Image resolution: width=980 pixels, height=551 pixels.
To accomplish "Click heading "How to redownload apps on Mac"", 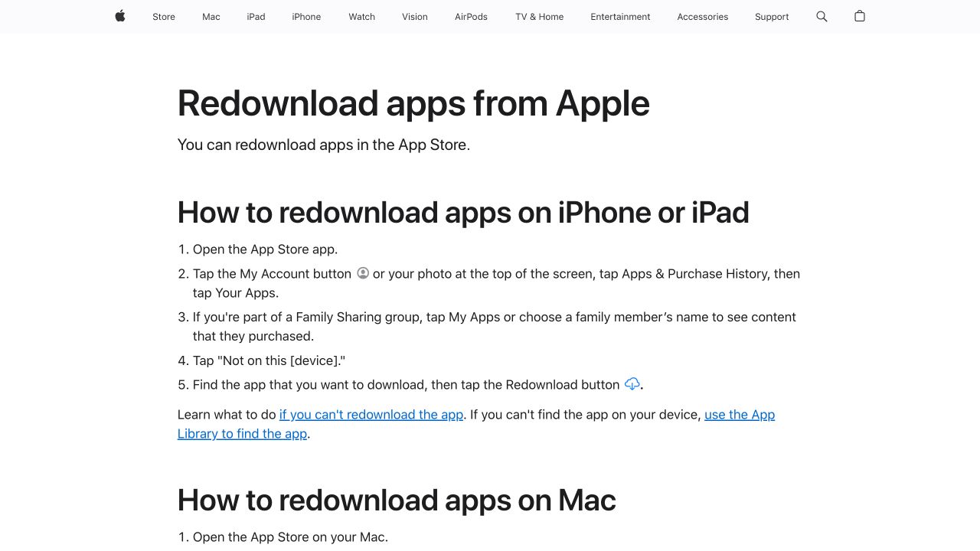I will tap(397, 500).
